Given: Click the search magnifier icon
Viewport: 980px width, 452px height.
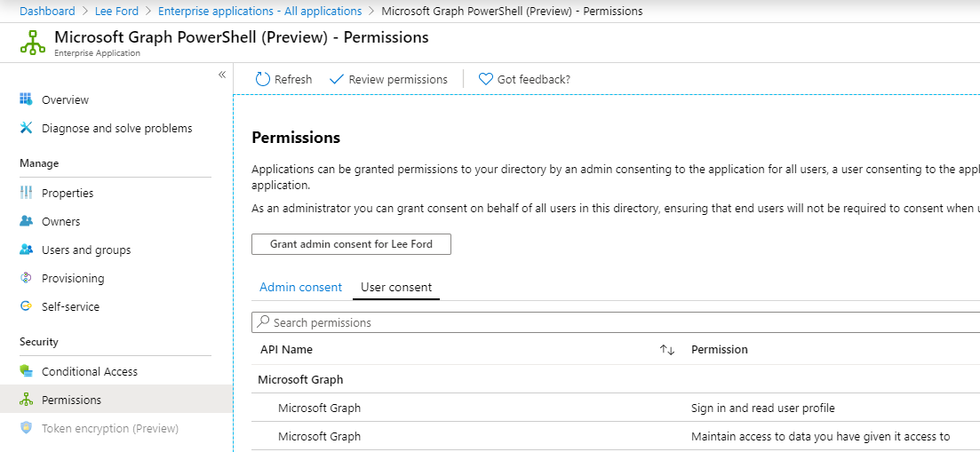Looking at the screenshot, I should pyautogui.click(x=264, y=322).
